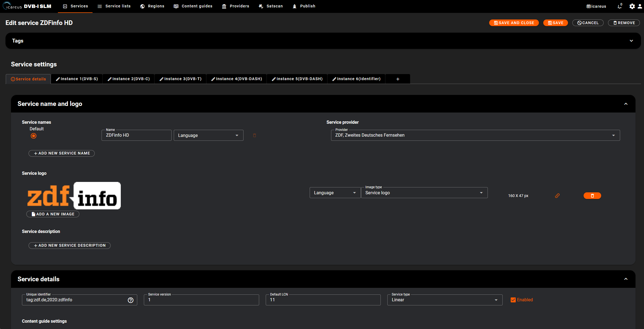Viewport: 644px width, 329px height.
Task: Open the Provider dropdown
Action: coord(475,135)
